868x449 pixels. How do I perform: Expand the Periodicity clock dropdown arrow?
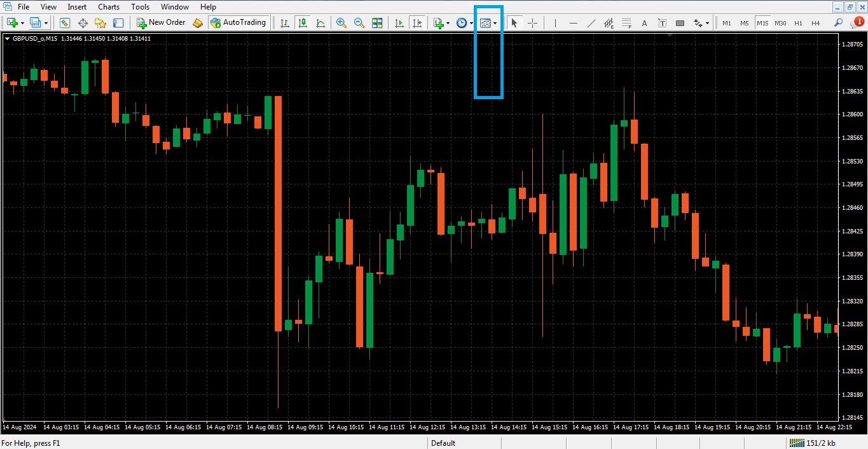pyautogui.click(x=471, y=24)
